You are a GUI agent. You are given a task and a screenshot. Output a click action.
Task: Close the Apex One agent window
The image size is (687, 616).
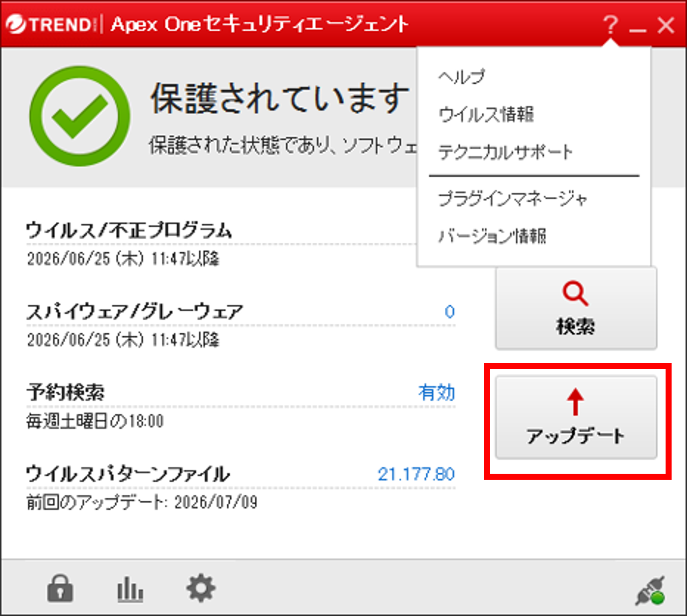click(666, 25)
